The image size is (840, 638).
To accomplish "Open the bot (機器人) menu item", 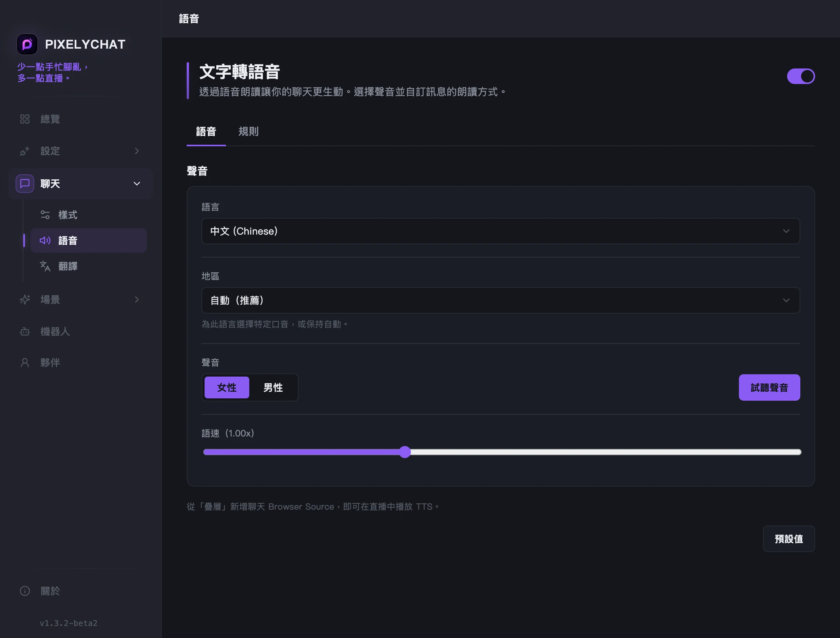I will click(x=80, y=331).
